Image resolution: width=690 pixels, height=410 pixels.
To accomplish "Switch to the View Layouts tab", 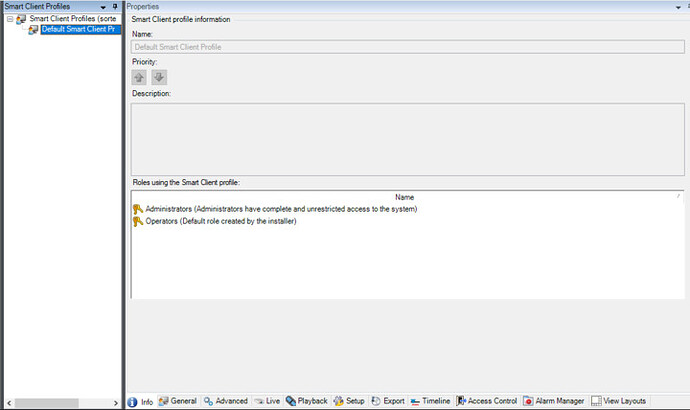I will (619, 401).
